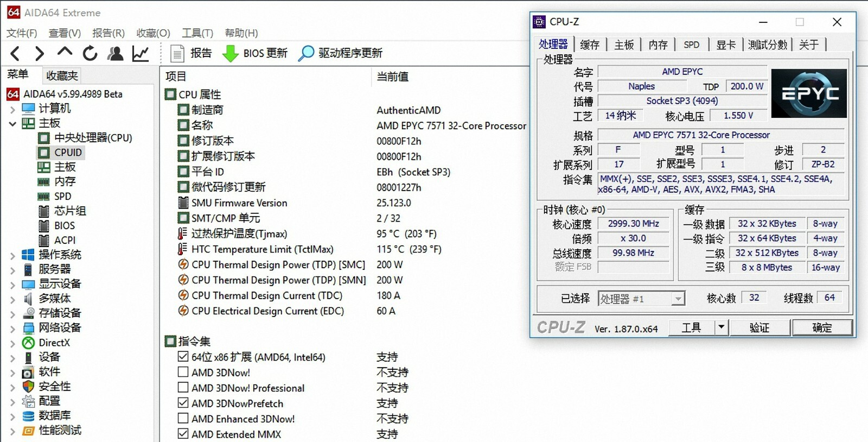
Task: Select the AIDA64 v5.99.4989 Beta root node
Action: click(65, 94)
